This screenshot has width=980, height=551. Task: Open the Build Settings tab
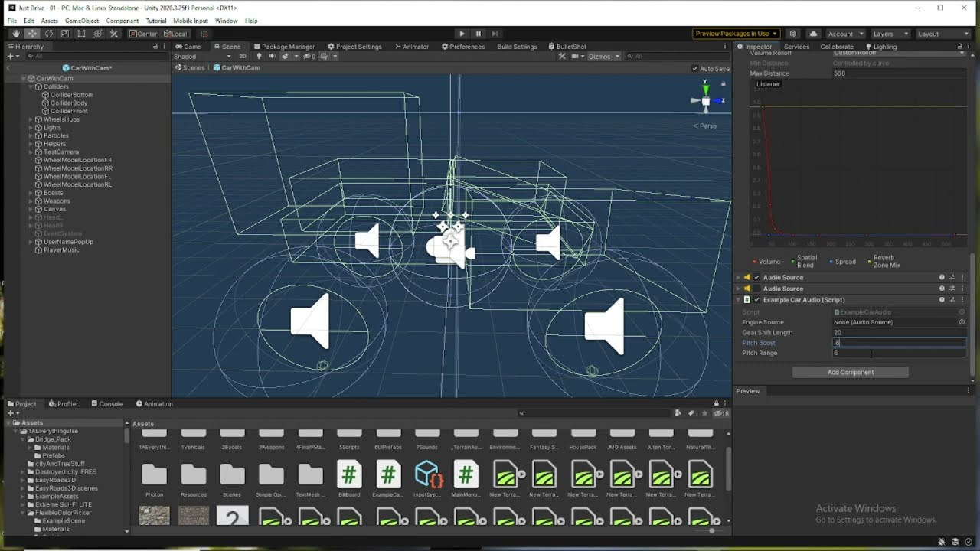(x=517, y=47)
